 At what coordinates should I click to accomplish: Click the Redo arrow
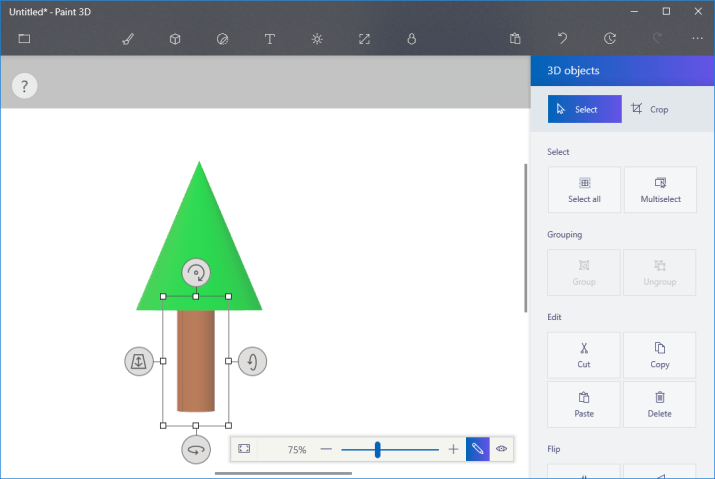[x=657, y=39]
